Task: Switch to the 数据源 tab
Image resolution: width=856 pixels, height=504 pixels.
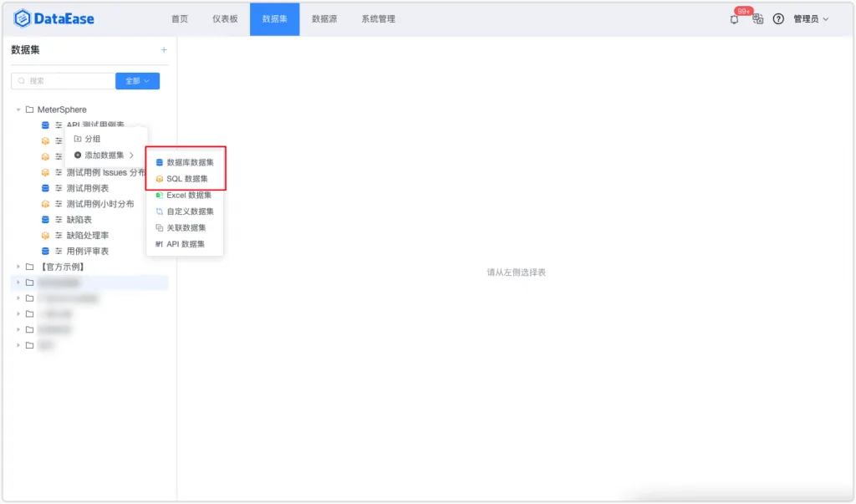Action: 324,19
